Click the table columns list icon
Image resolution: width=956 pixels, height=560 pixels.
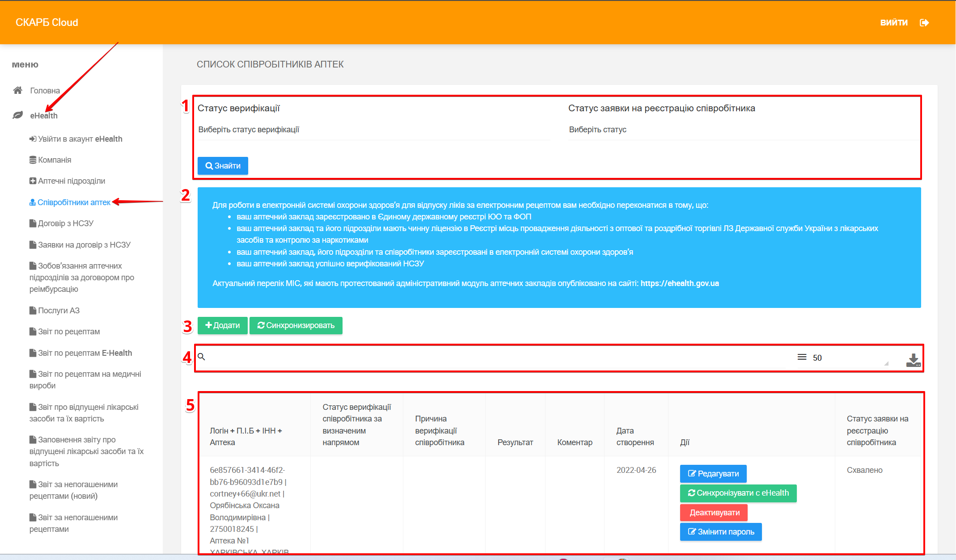tap(802, 357)
